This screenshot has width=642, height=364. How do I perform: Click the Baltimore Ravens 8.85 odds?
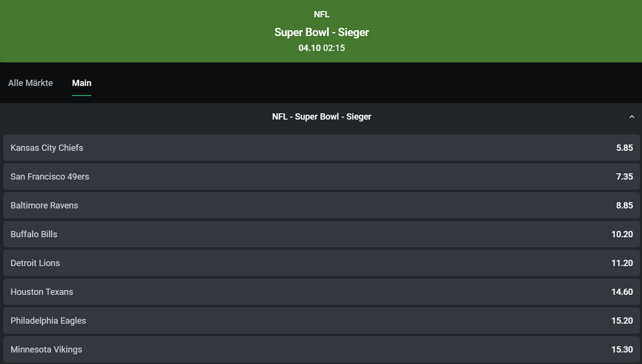(x=624, y=205)
